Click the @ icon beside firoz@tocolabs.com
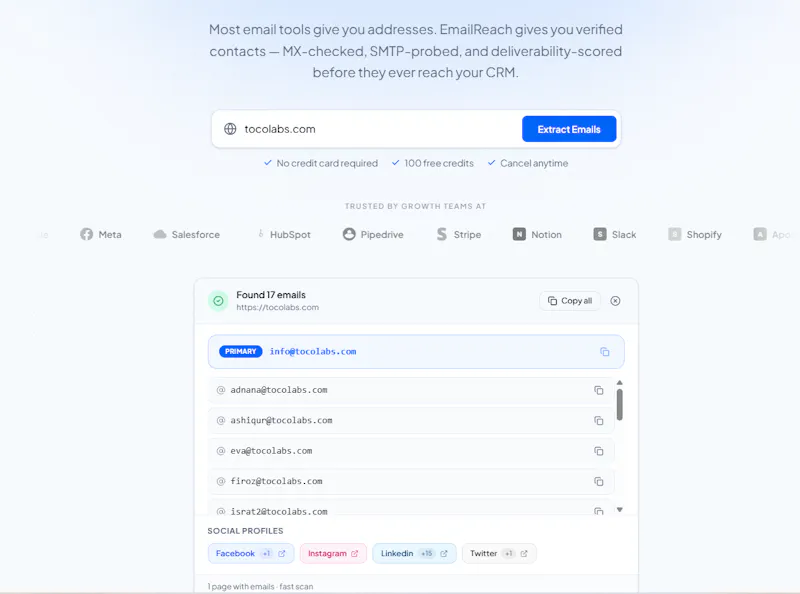Image resolution: width=800 pixels, height=594 pixels. click(221, 481)
